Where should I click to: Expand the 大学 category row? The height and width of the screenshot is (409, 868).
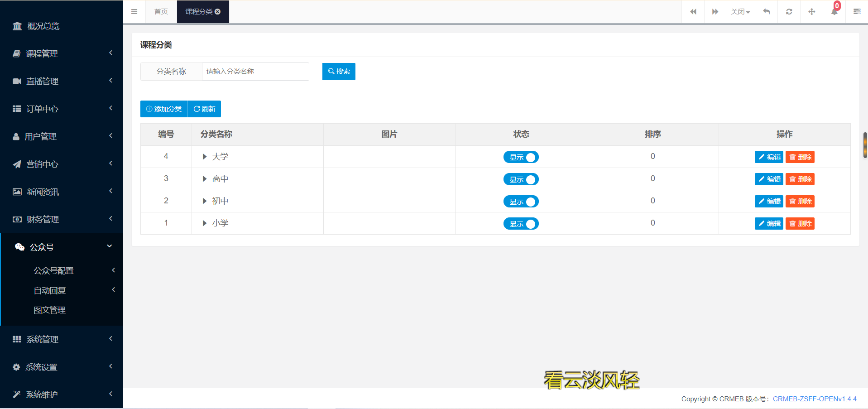[x=205, y=157]
